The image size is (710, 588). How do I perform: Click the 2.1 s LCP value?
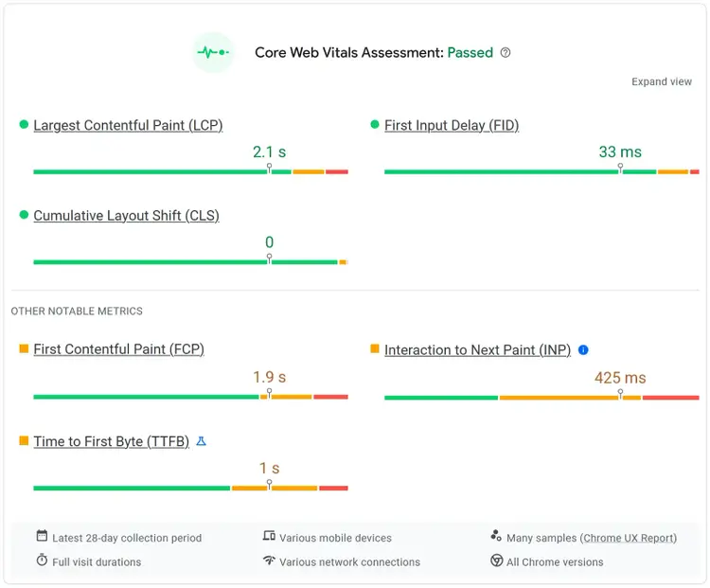pyautogui.click(x=270, y=151)
